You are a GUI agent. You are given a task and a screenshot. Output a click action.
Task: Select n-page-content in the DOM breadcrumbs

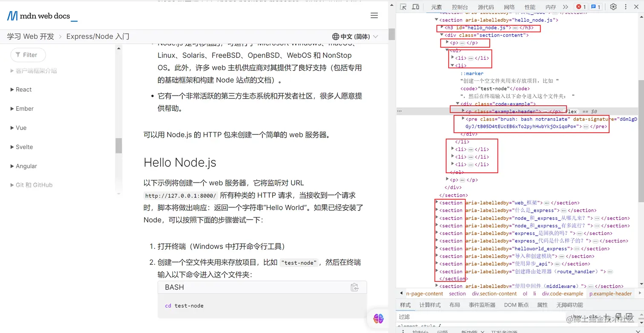point(425,293)
